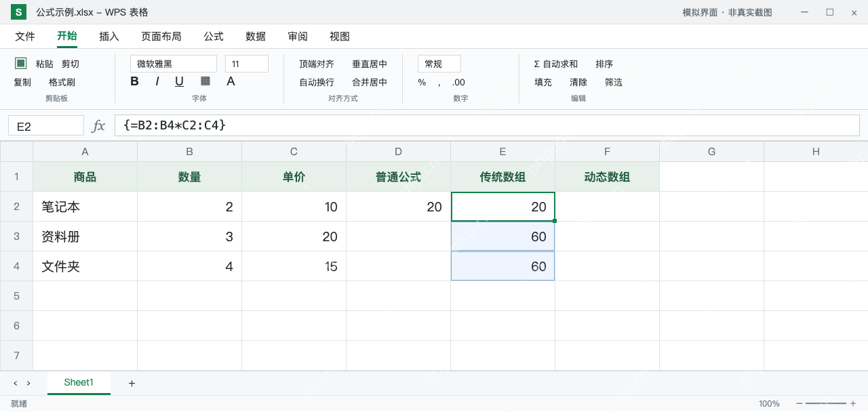Select cell D2 with value 20
The width and height of the screenshot is (868, 412).
coord(398,207)
